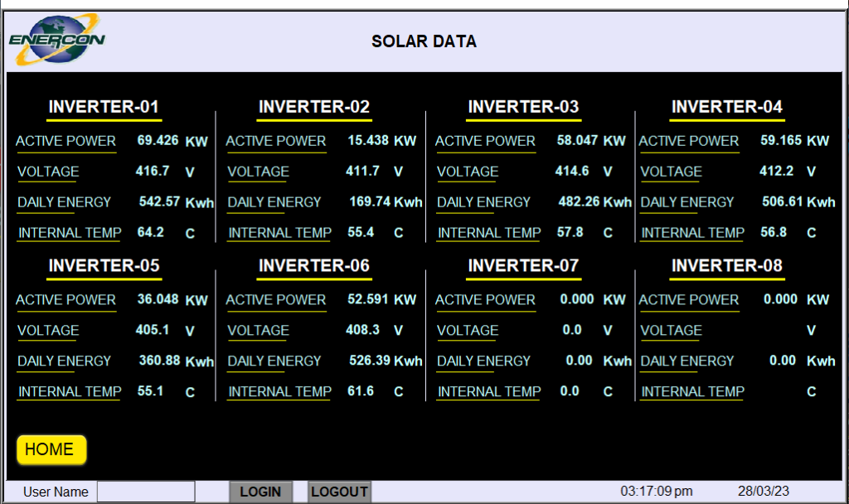
Task: Select the SOLAR DATA title bar
Action: tap(424, 41)
